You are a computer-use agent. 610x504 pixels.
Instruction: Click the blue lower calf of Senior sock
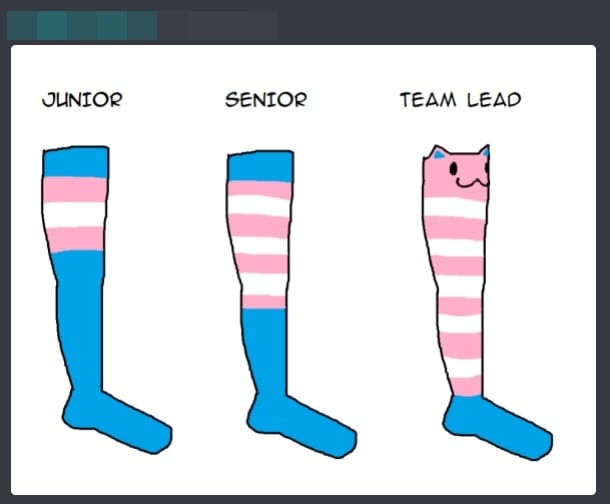point(266,350)
